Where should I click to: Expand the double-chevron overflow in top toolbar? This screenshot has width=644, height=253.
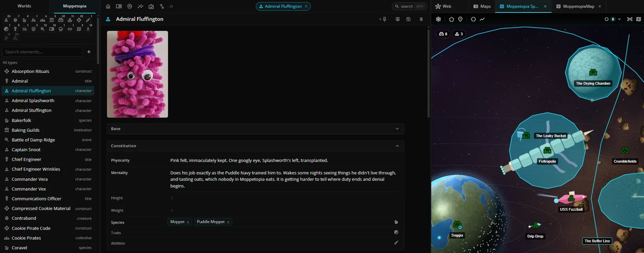pyautogui.click(x=171, y=6)
